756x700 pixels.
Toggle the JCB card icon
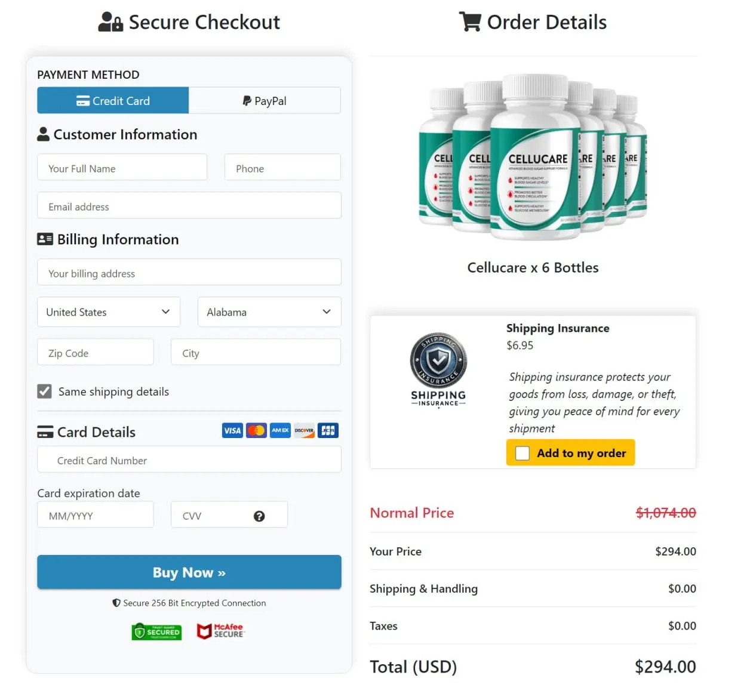tap(328, 430)
